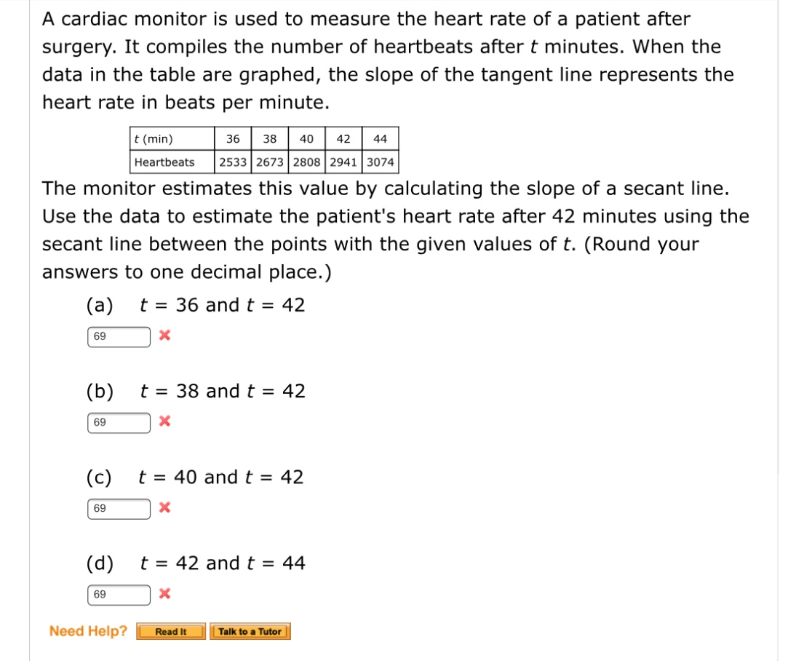Open Talk to a Tutor

tap(250, 632)
